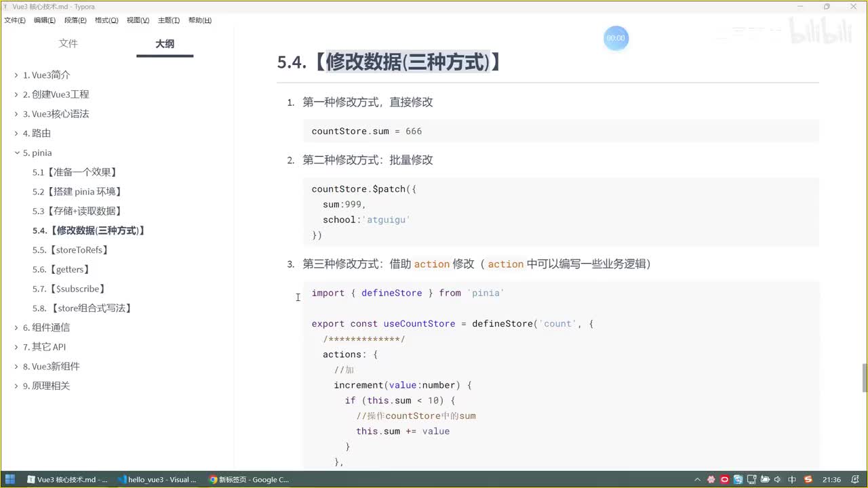Expand the 7. 其它 API outline arrow

click(x=16, y=347)
